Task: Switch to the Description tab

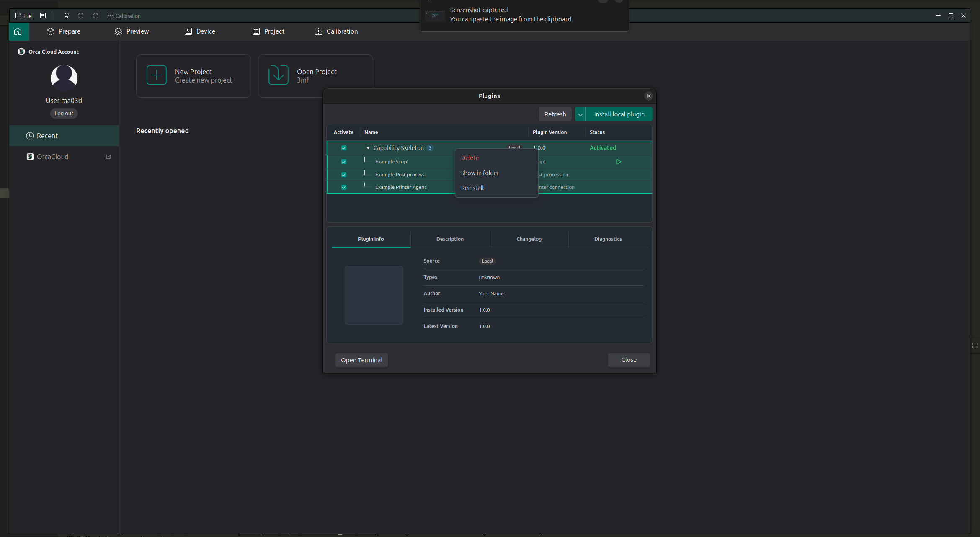Action: (450, 239)
